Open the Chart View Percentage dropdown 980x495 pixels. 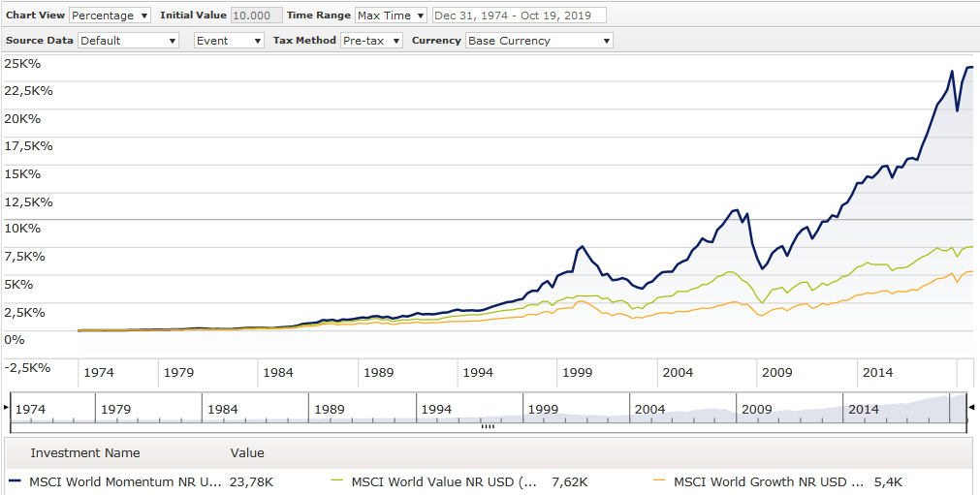pyautogui.click(x=110, y=15)
